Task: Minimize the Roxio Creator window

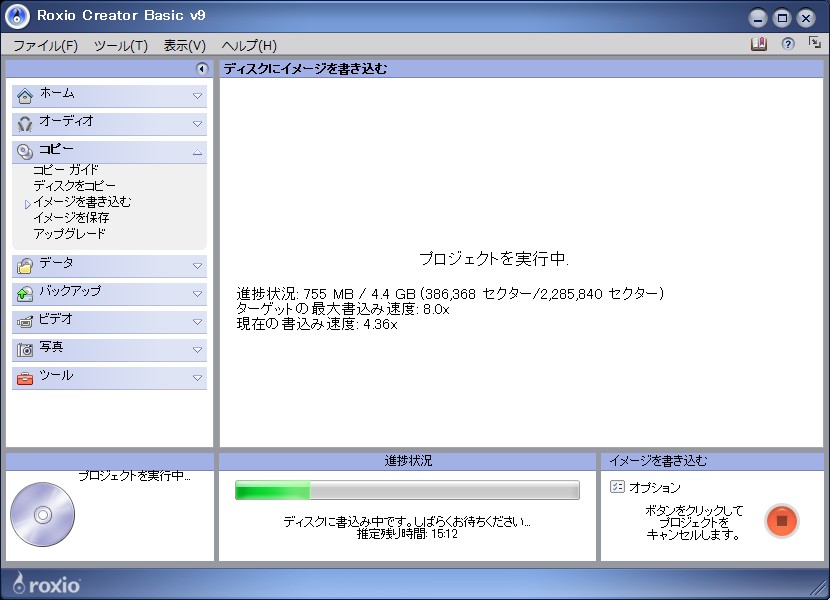Action: 757,19
